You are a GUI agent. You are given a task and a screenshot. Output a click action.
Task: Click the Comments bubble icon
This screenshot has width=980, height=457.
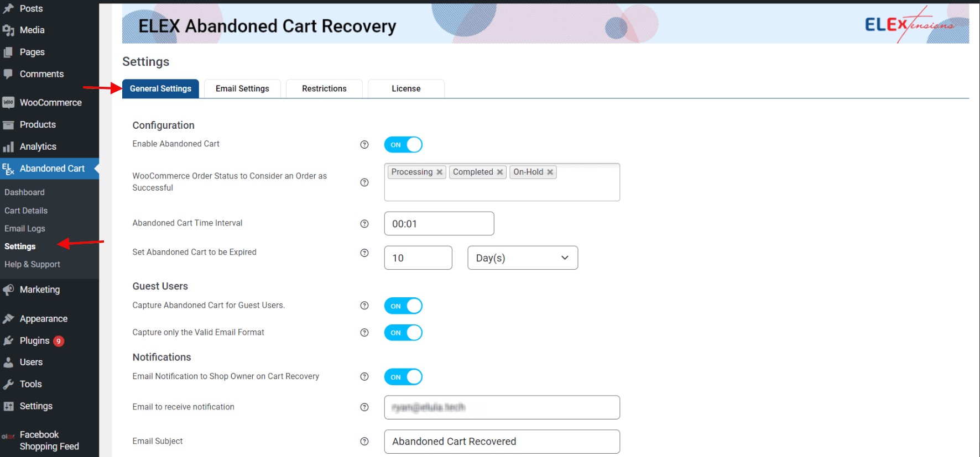pyautogui.click(x=8, y=74)
